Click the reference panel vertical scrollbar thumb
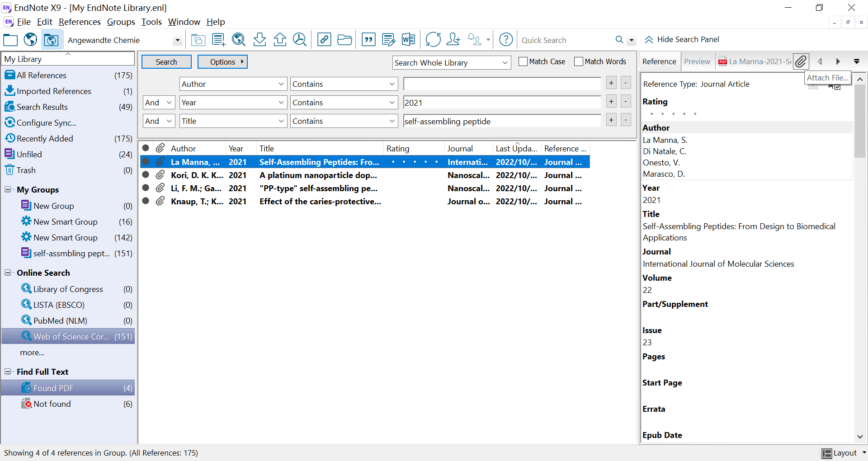 [x=860, y=121]
